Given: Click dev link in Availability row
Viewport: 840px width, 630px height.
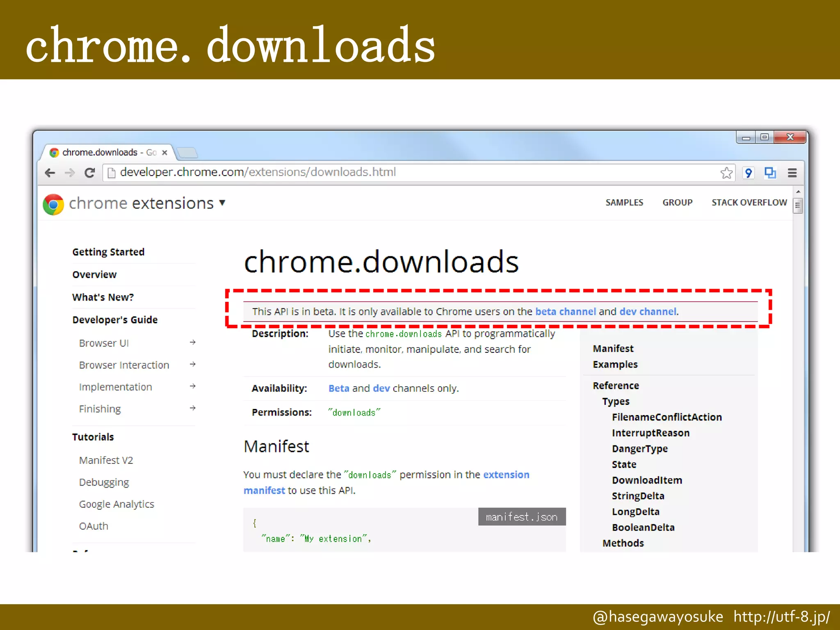Looking at the screenshot, I should click(381, 388).
